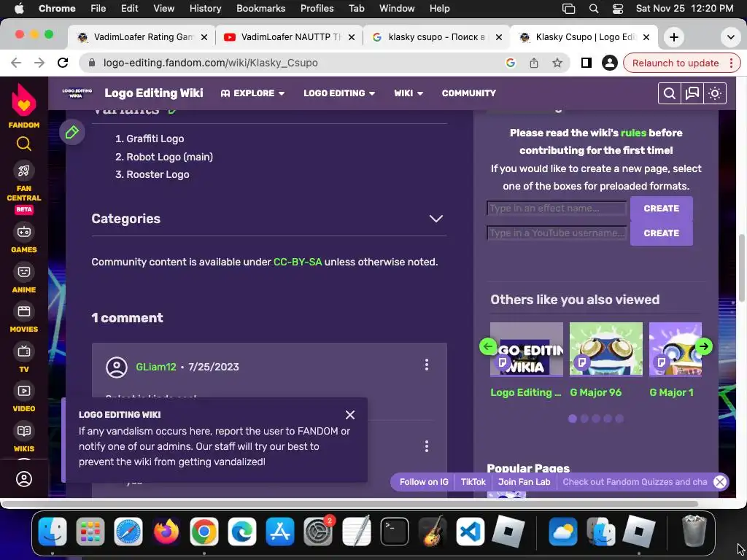Focus the effect name input field
This screenshot has width=747, height=560.
pyautogui.click(x=557, y=208)
